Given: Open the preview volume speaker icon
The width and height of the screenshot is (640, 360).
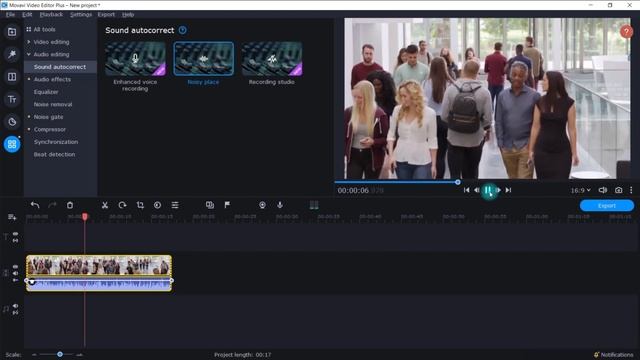Looking at the screenshot, I should pos(602,190).
